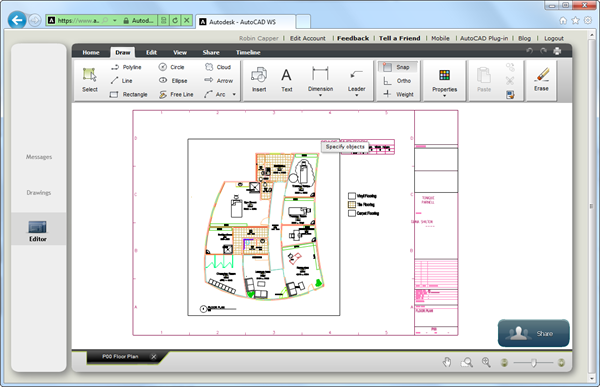Open a new browser tab
Viewport: 600px width, 387px height.
coord(303,21)
